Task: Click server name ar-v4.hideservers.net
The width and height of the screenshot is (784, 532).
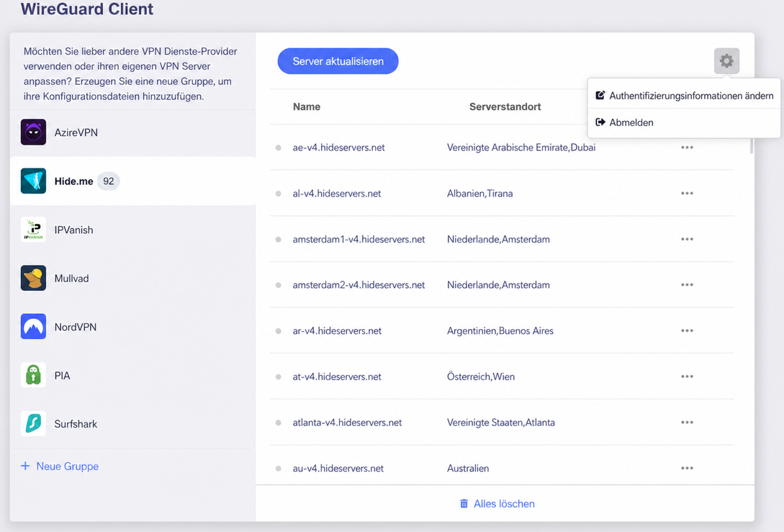Action: [x=337, y=331]
